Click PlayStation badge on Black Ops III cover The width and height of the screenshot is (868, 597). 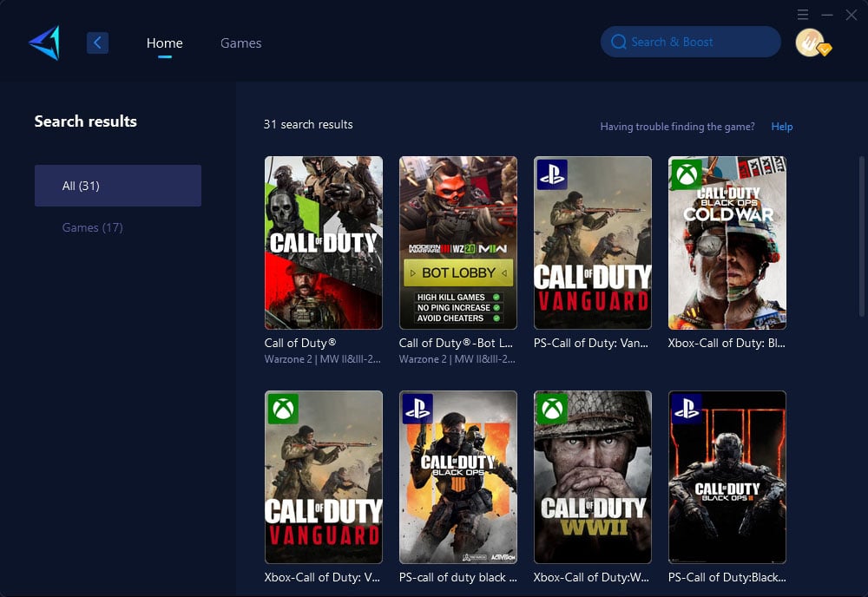pos(687,409)
